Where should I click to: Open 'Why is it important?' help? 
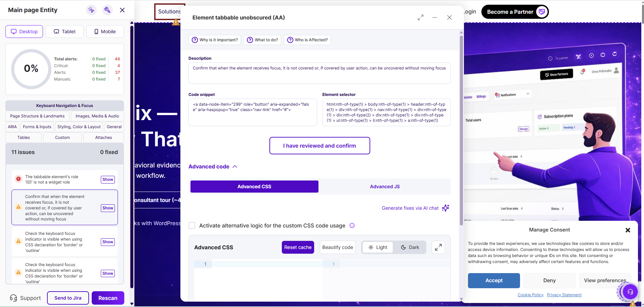tap(215, 40)
